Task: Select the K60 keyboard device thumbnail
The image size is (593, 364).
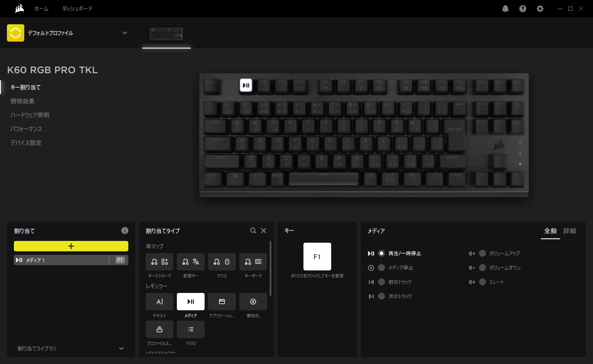Action: pos(166,34)
